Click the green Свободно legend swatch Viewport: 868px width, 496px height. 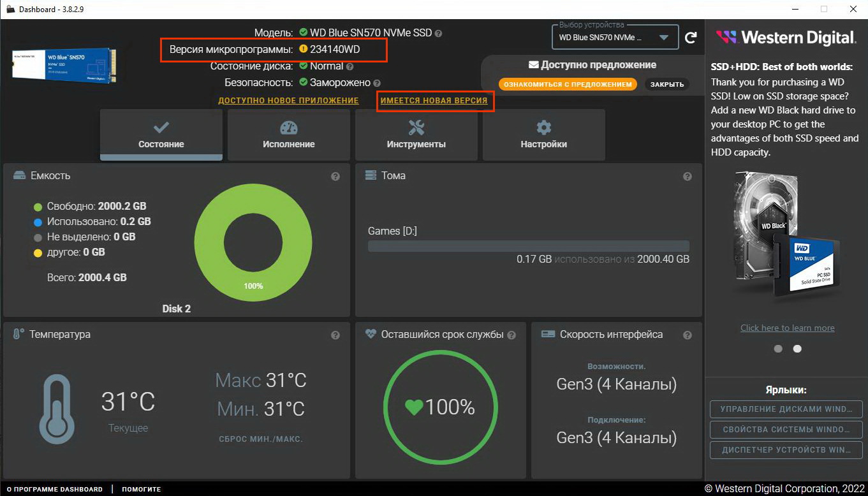point(38,207)
